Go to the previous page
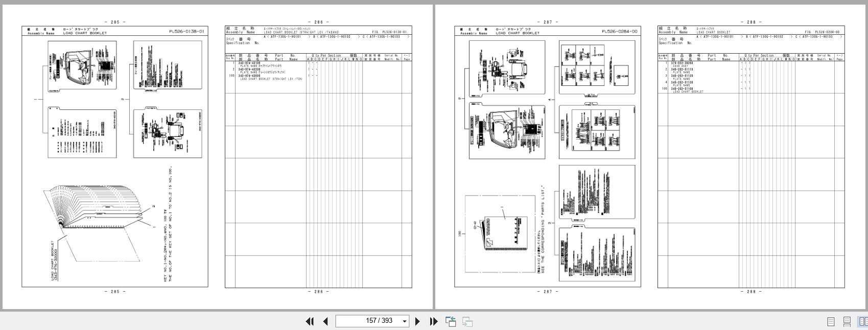The height and width of the screenshot is (330, 868). pyautogui.click(x=325, y=321)
